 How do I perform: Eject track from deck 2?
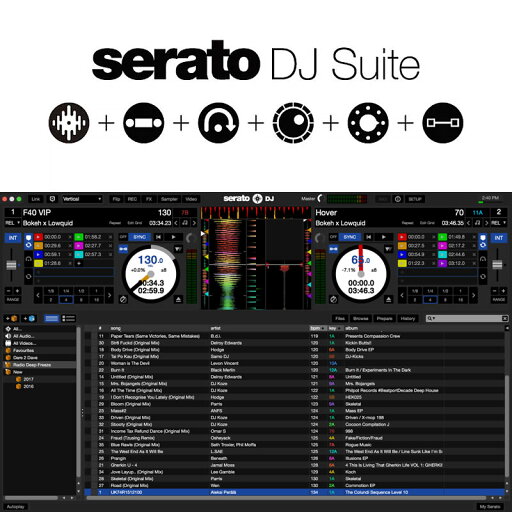point(388,299)
